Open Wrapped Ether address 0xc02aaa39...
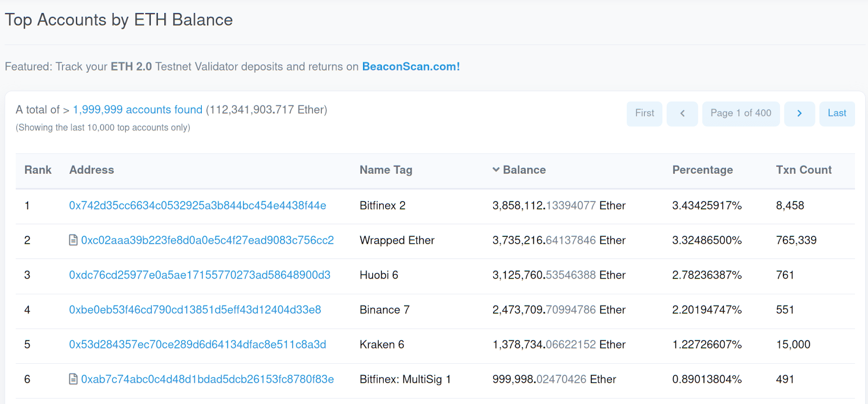Image resolution: width=868 pixels, height=404 pixels. [207, 240]
